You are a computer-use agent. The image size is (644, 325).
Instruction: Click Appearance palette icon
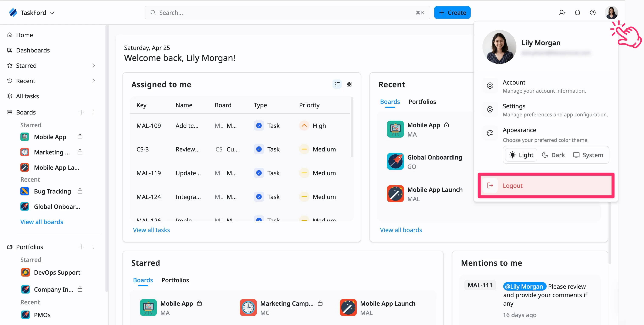click(x=490, y=133)
